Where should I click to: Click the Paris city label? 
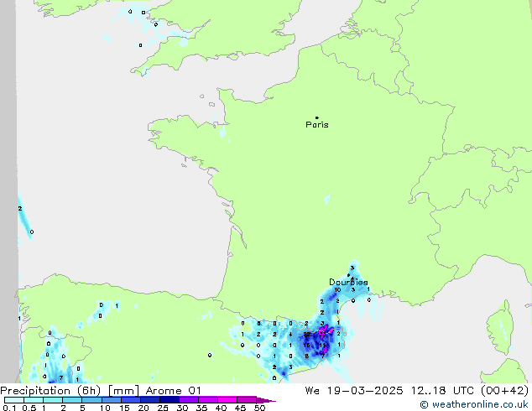[317, 125]
